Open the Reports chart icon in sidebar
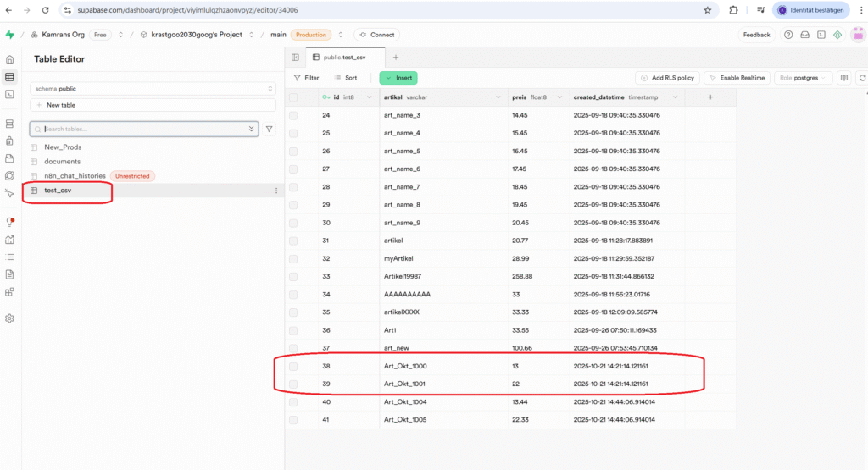This screenshot has width=868, height=470. pyautogui.click(x=9, y=240)
